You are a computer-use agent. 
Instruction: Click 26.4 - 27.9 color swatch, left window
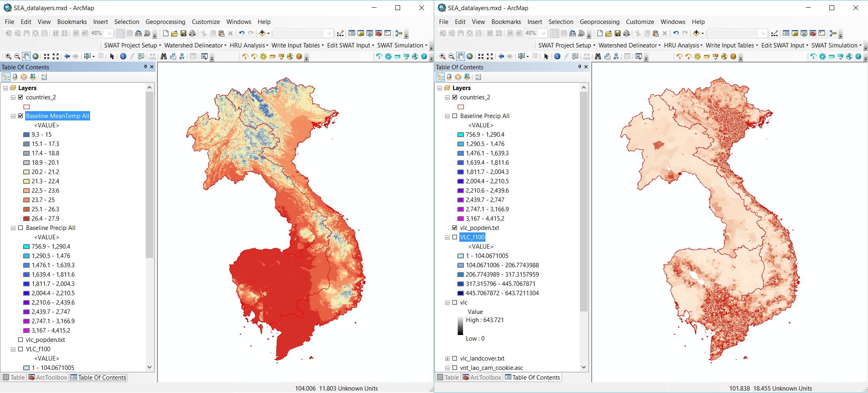point(26,219)
